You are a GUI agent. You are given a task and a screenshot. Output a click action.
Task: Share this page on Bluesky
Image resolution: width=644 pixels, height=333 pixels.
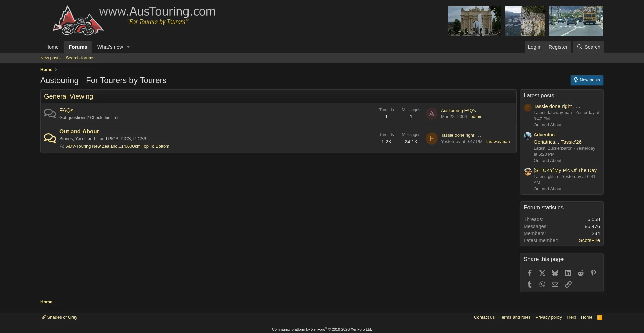click(x=555, y=273)
